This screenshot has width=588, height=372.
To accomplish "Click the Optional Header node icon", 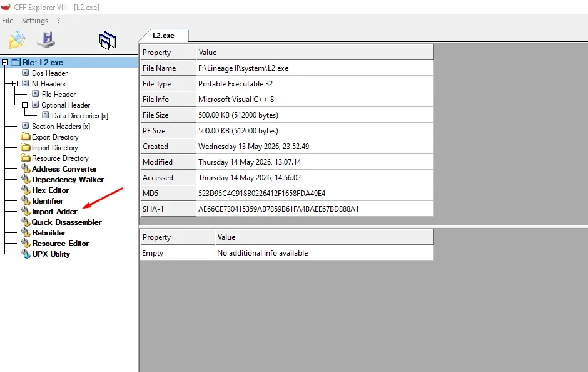I will tap(36, 105).
